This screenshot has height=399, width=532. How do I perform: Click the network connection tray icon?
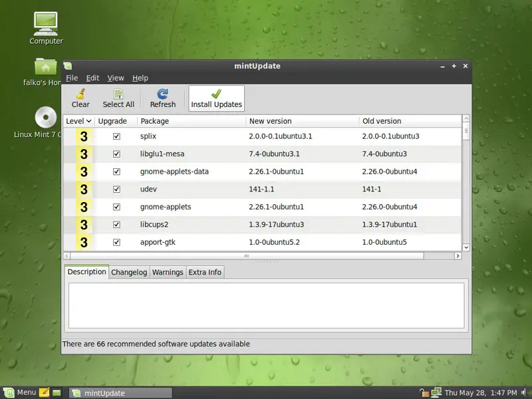(x=436, y=392)
